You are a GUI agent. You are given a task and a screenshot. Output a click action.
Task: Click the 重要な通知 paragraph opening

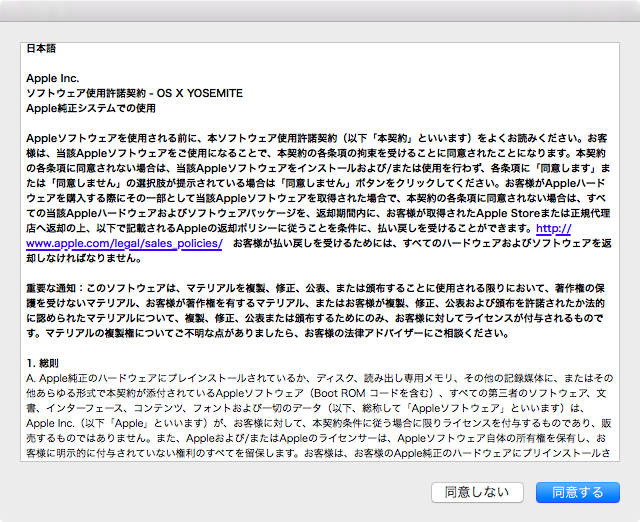[51, 288]
